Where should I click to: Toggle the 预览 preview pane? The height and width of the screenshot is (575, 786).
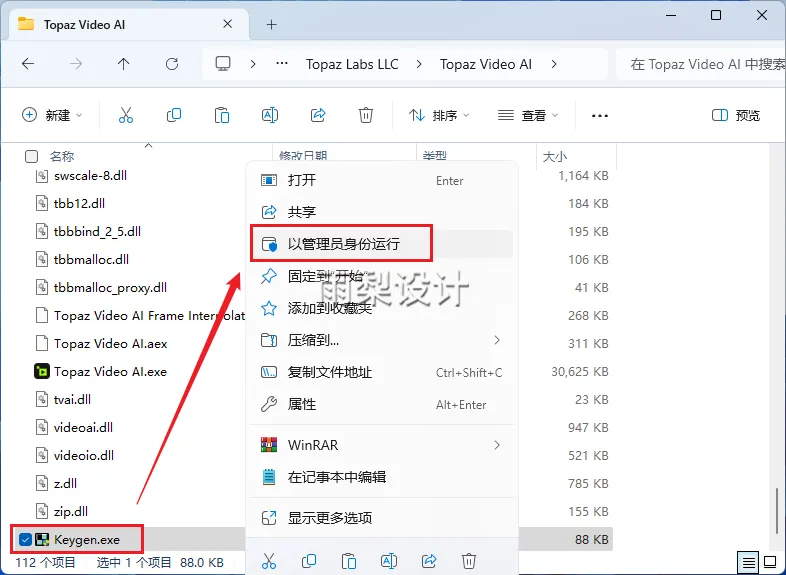736,115
